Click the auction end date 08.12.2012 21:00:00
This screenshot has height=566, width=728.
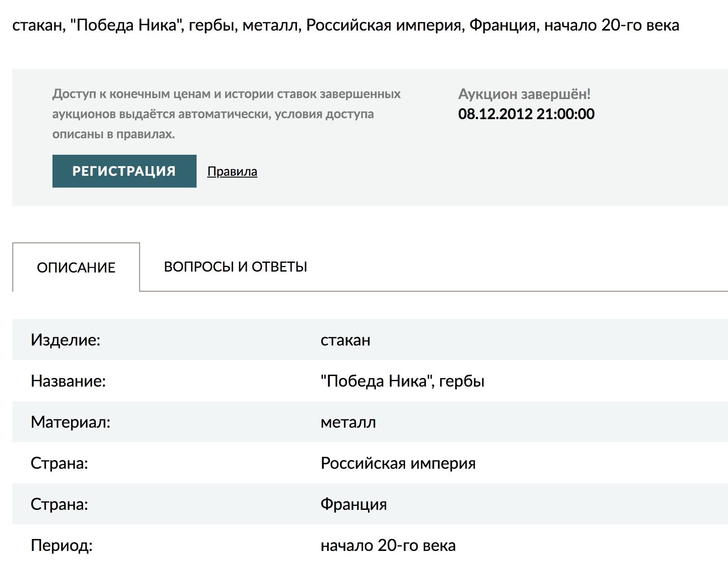click(526, 114)
